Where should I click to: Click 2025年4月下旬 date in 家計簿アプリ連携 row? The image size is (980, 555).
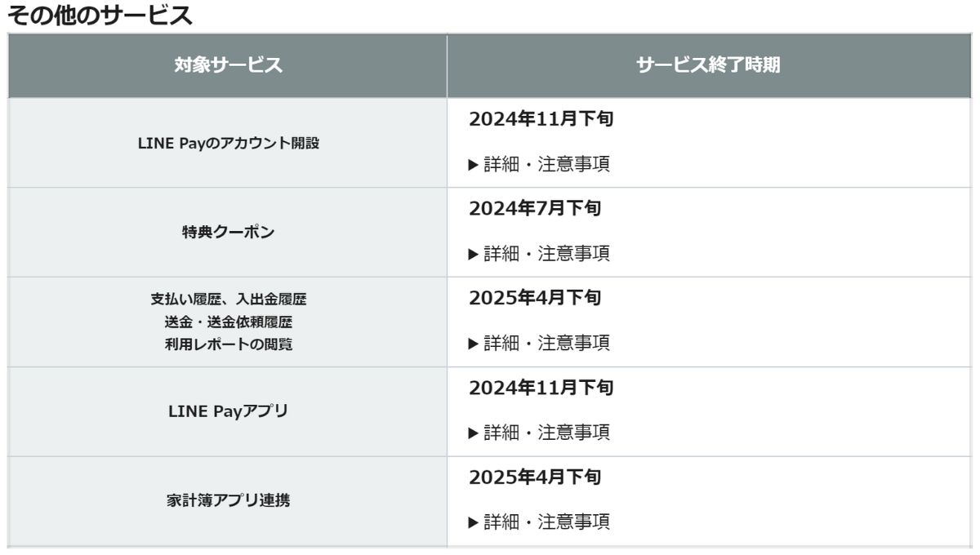(x=535, y=477)
